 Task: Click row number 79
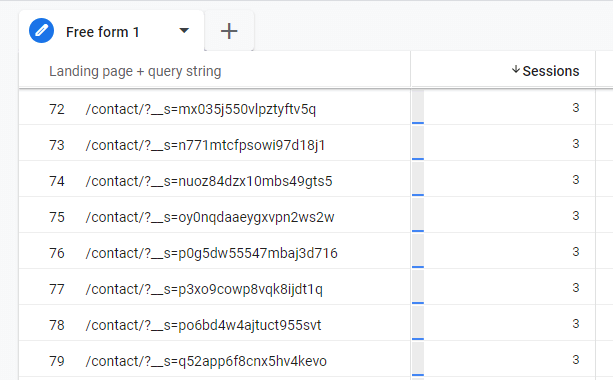pyautogui.click(x=57, y=361)
